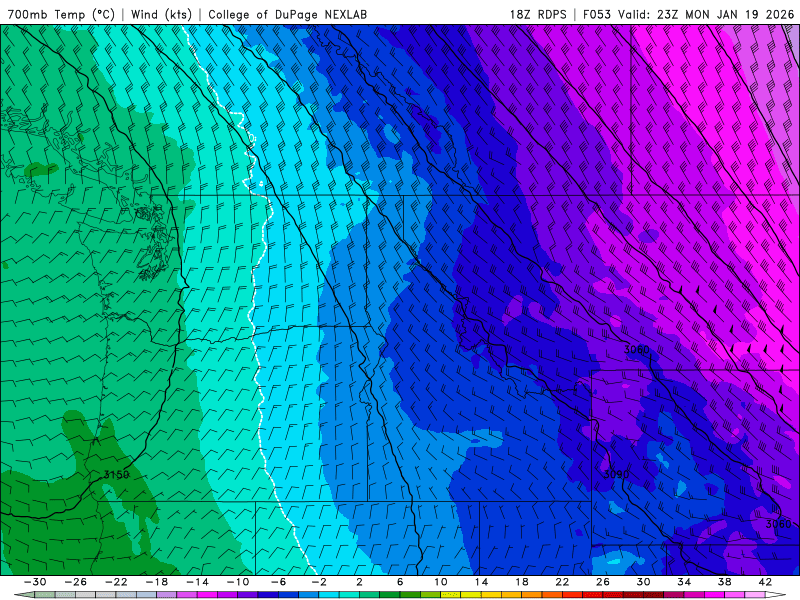Screen dimensions: 800x600
Task: Click the 26 value on the color scale
Action: [603, 582]
